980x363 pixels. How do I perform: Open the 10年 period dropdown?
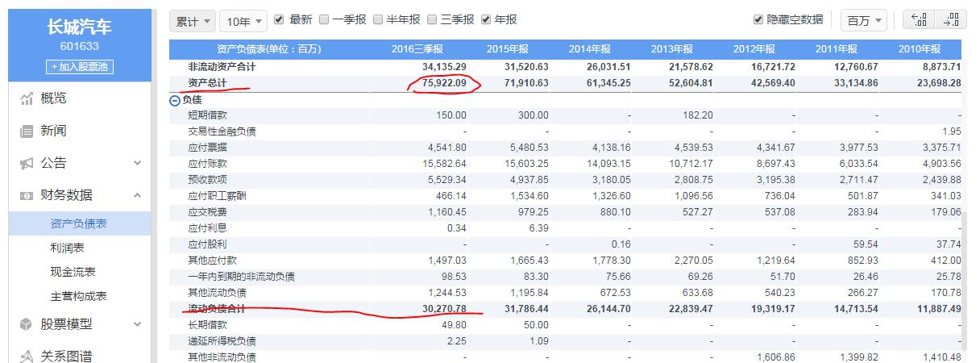244,20
